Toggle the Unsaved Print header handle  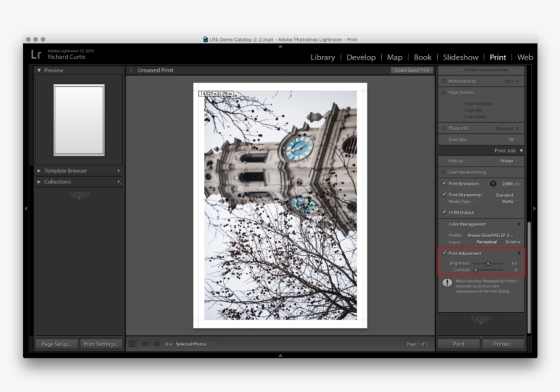pos(131,70)
